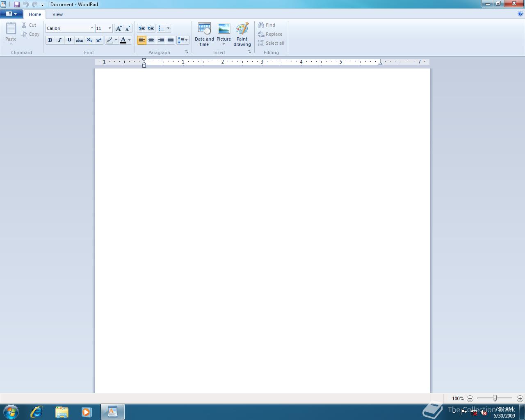The height and width of the screenshot is (420, 525).
Task: Open the font family dropdown arrow
Action: tap(92, 28)
